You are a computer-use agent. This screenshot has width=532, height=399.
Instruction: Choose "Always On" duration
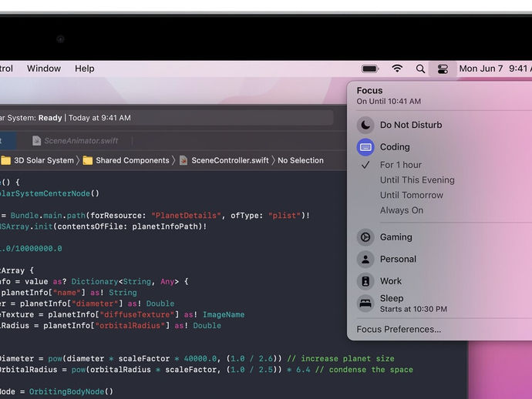click(x=402, y=210)
